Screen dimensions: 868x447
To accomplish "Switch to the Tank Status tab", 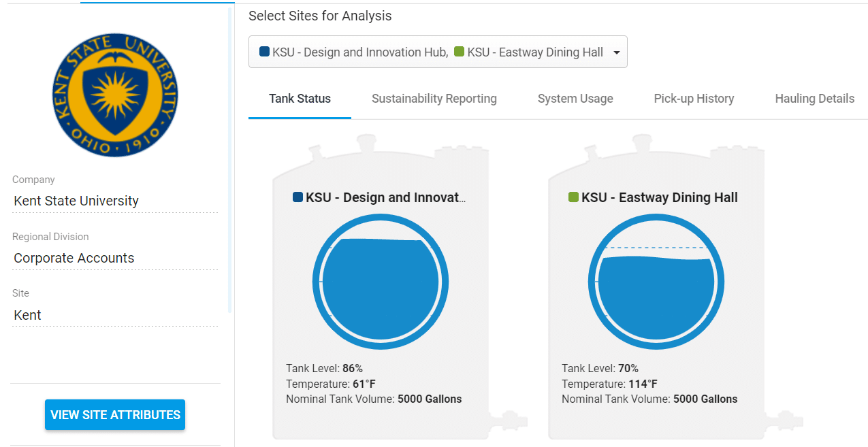I will (x=300, y=99).
